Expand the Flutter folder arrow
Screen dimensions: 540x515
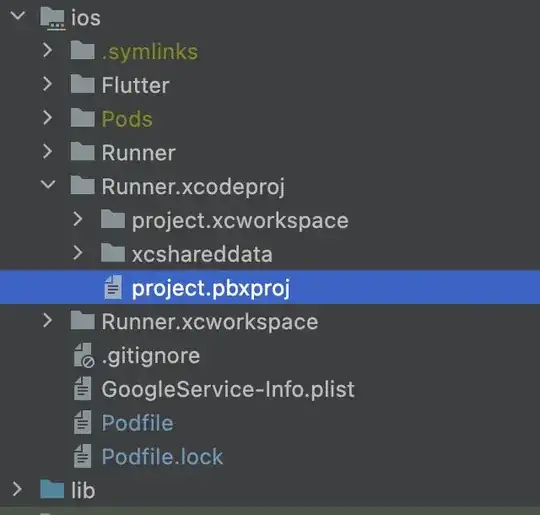(48, 84)
